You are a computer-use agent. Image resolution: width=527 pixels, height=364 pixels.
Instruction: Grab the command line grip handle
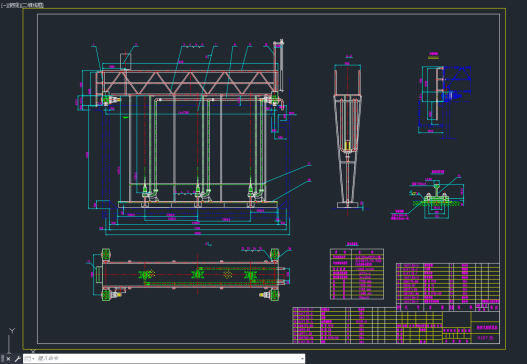[x=3, y=359]
